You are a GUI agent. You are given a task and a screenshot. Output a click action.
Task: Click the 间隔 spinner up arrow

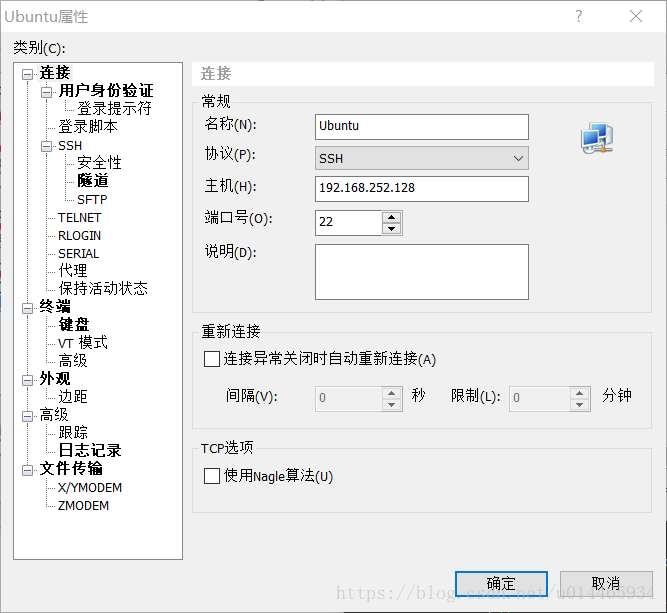click(391, 393)
